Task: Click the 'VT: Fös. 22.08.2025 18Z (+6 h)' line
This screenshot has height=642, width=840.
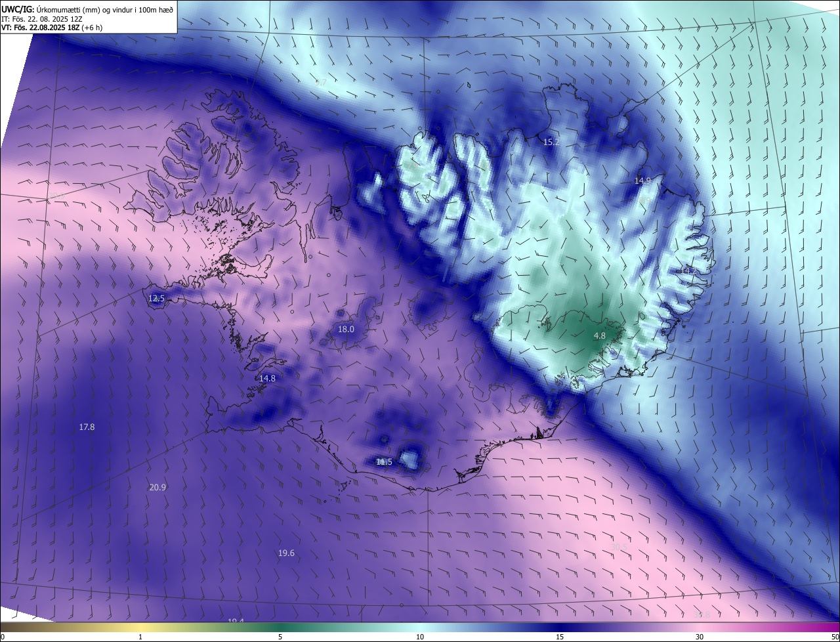Action: [x=52, y=28]
